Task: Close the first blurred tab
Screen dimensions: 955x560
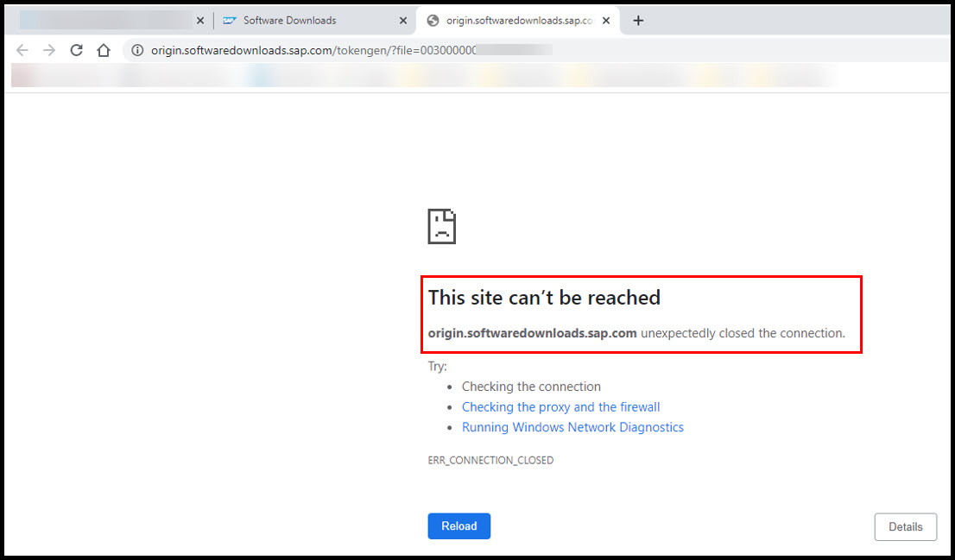Action: (199, 21)
